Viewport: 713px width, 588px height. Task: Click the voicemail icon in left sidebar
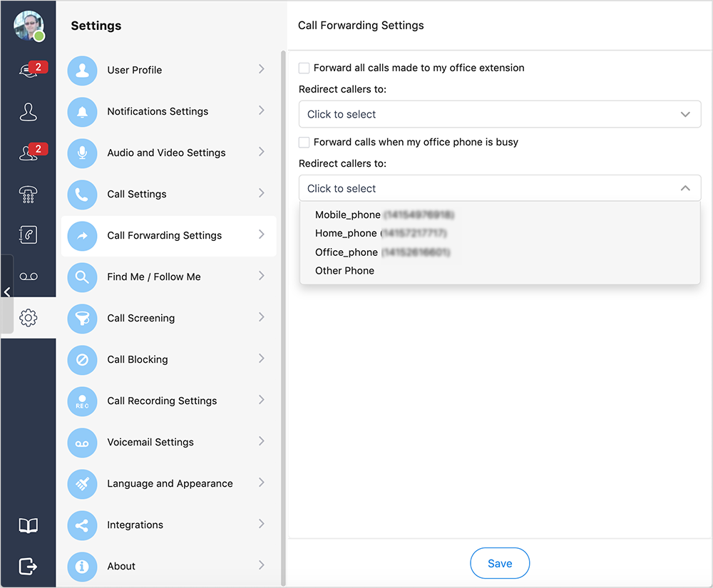coord(28,277)
